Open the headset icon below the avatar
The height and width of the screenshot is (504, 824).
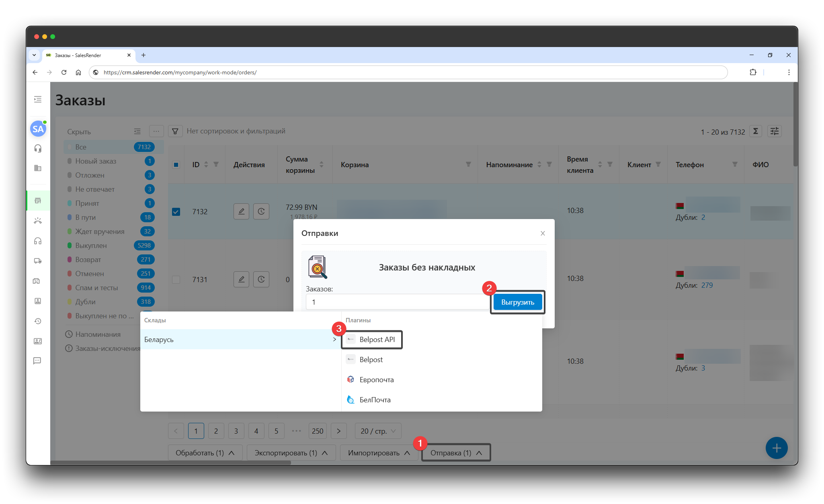tap(38, 149)
